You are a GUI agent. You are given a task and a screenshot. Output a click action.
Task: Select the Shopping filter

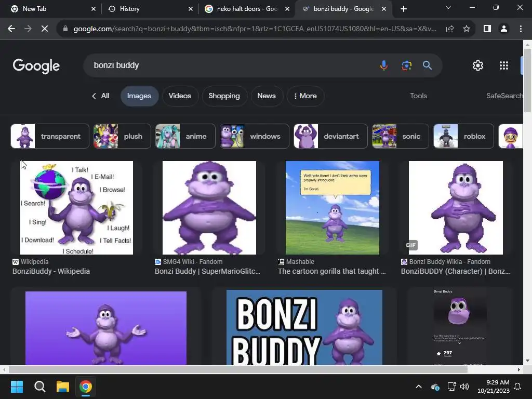tap(224, 96)
